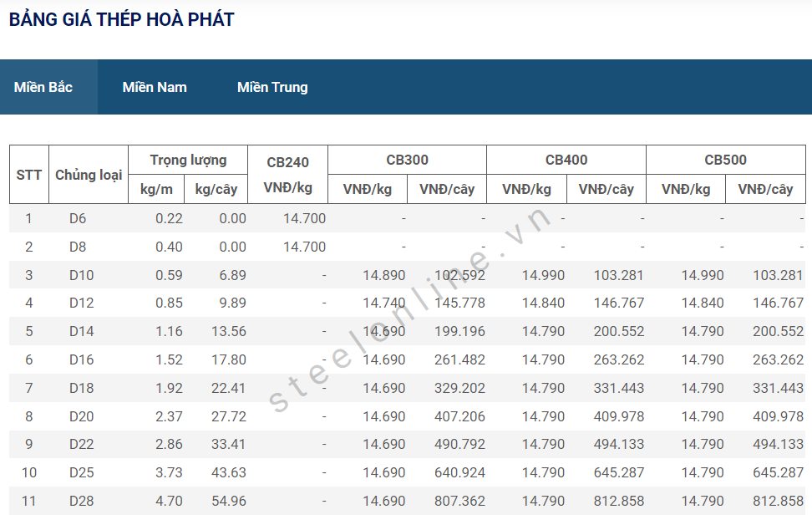This screenshot has width=812, height=525.
Task: Click the D6 CB240 price 14.700
Action: (304, 219)
